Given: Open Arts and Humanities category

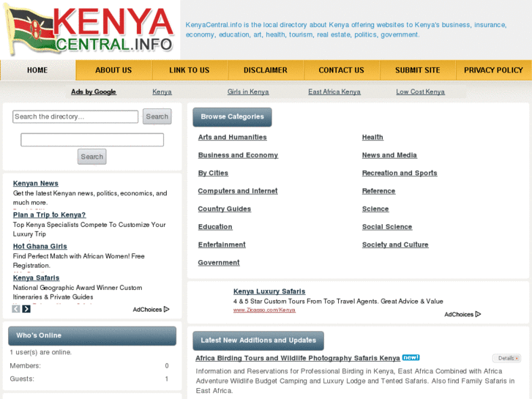Looking at the screenshot, I should [x=233, y=137].
